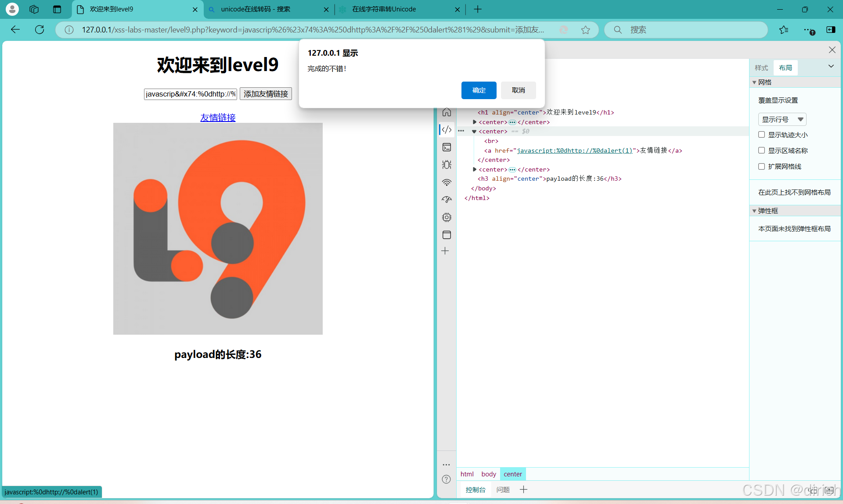Open the Application panel icon
Image resolution: width=843 pixels, height=504 pixels.
447,235
